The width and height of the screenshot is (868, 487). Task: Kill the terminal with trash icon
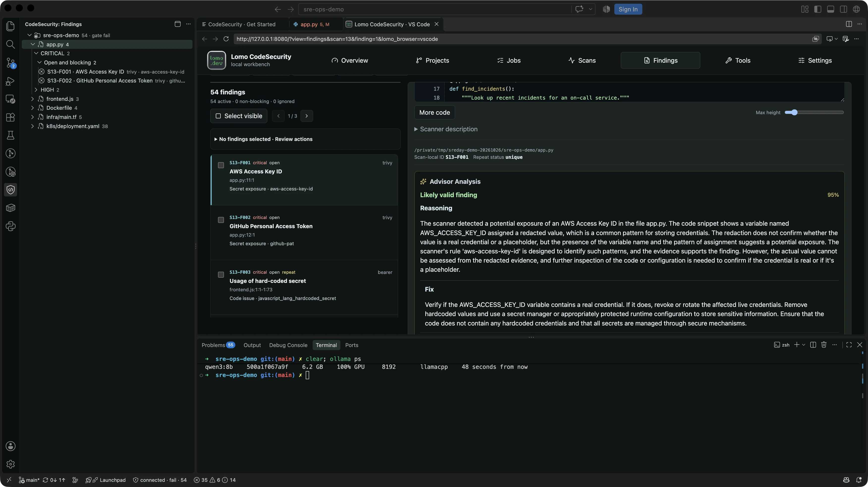click(x=824, y=345)
